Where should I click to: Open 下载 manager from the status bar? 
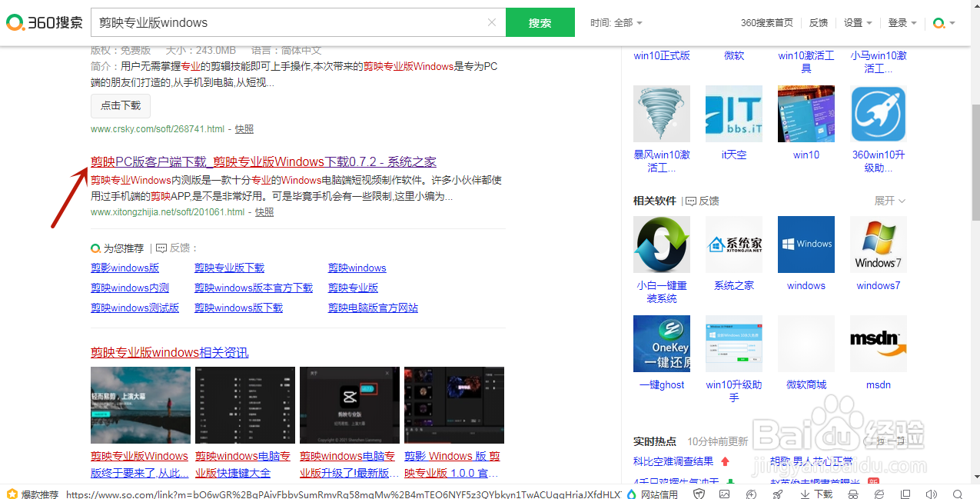click(816, 494)
